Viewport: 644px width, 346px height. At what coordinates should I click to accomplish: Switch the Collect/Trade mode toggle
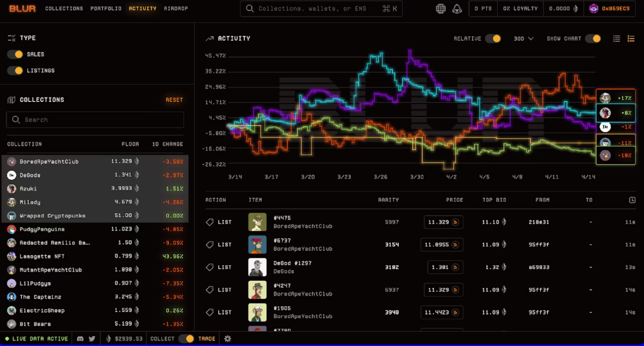[x=186, y=339]
